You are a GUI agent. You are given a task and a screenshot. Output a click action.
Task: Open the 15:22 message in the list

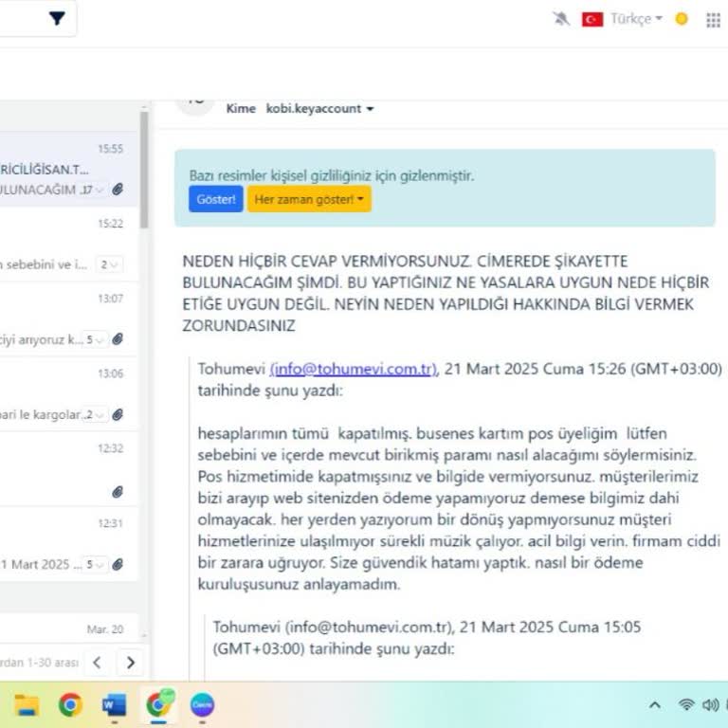[x=68, y=245]
